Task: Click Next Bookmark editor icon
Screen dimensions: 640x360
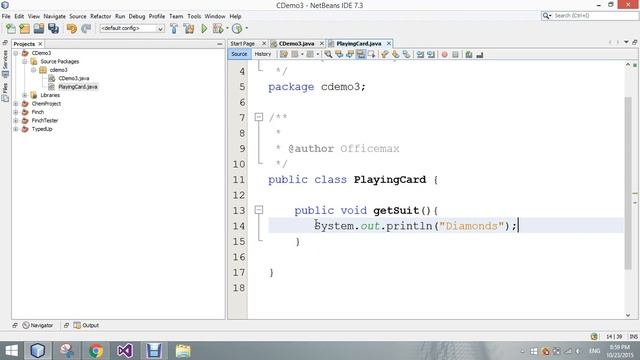Action: pos(396,54)
